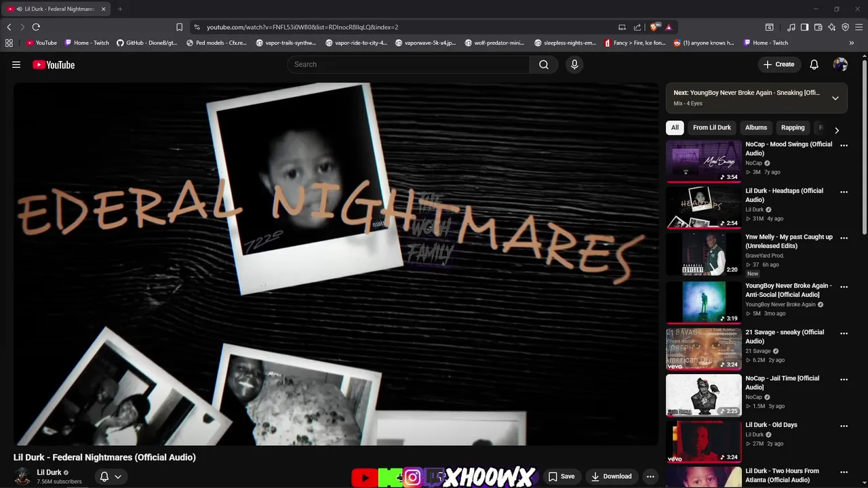This screenshot has height=488, width=868.
Task: Click the Federal Nightmares video player
Action: pyautogui.click(x=336, y=264)
